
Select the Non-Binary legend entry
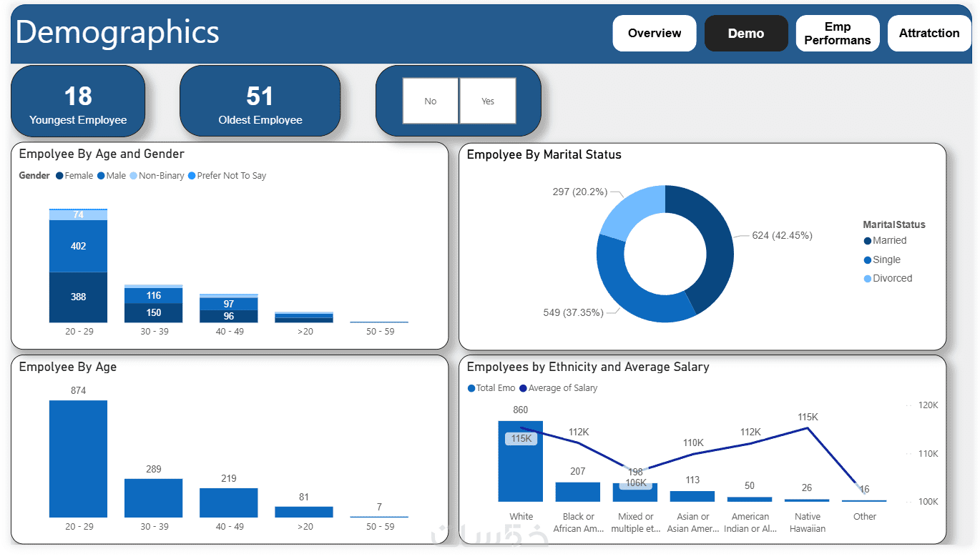[157, 176]
